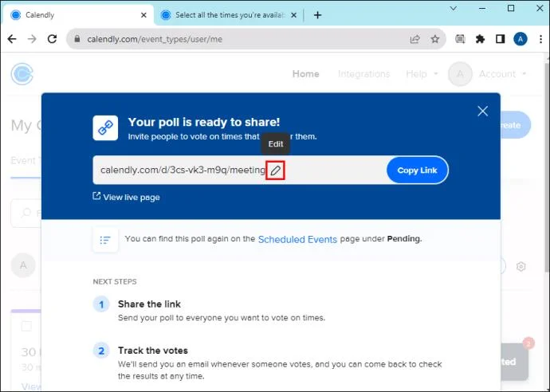
Task: Open a new browser tab with plus
Action: point(317,15)
